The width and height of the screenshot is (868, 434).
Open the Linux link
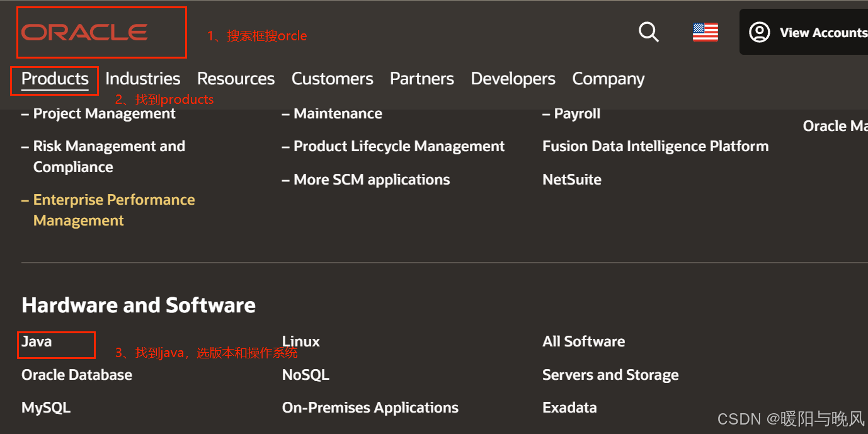pos(301,341)
